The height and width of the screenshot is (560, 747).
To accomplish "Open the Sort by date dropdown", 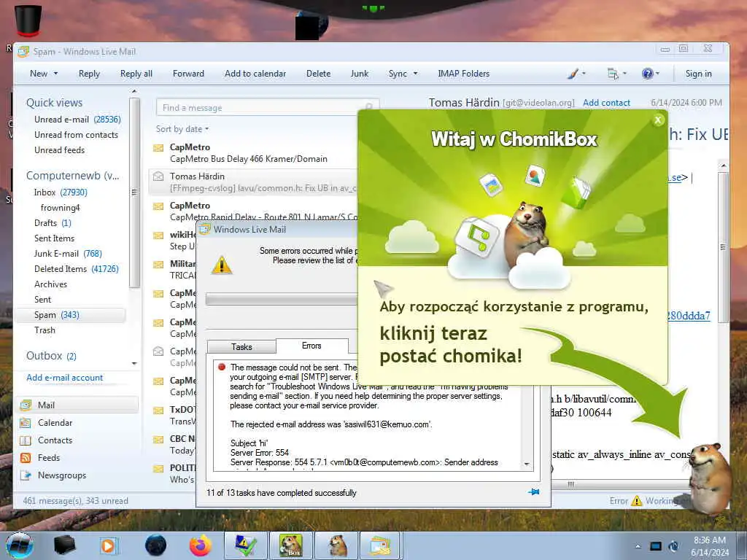I will (182, 129).
